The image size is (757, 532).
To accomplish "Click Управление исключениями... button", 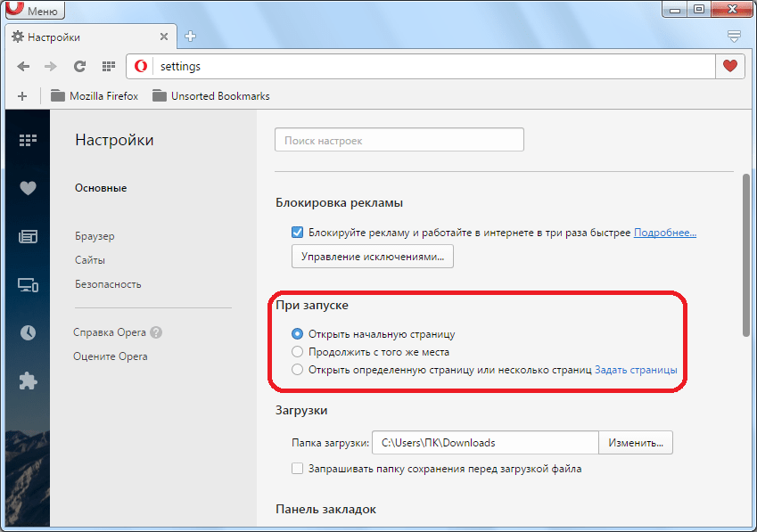I will point(372,257).
